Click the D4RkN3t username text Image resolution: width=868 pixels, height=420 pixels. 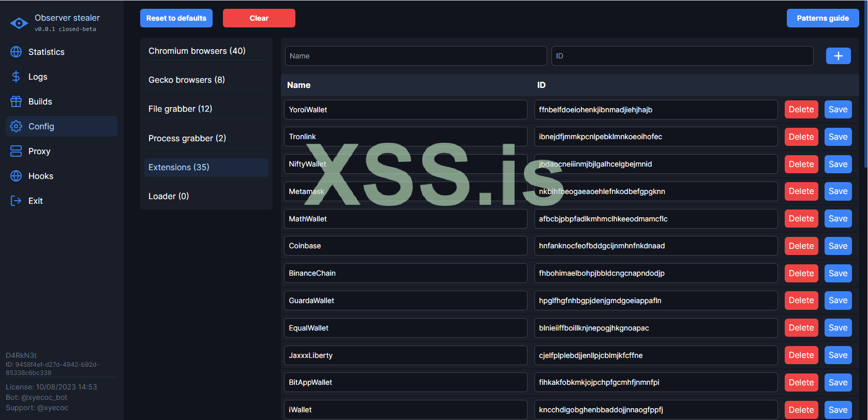pos(21,355)
